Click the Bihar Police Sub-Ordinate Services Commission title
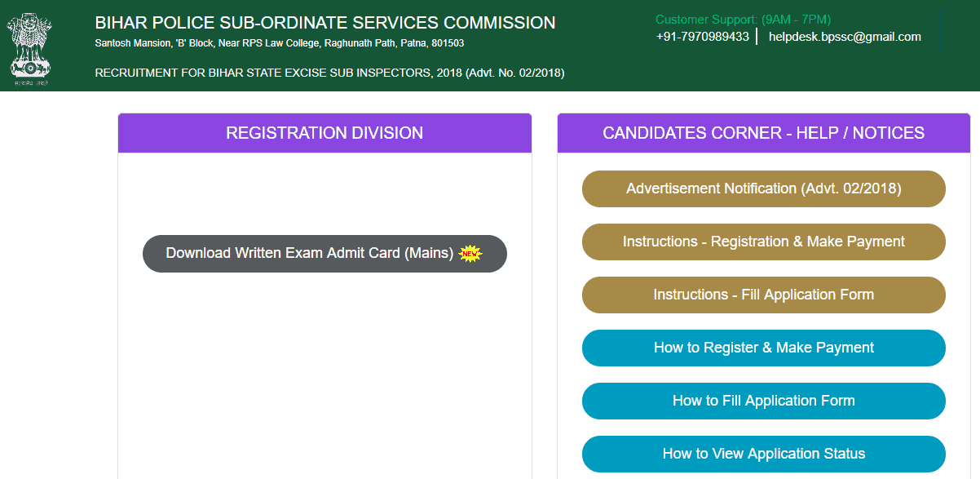Screen dimensions: 980x479 [x=325, y=23]
